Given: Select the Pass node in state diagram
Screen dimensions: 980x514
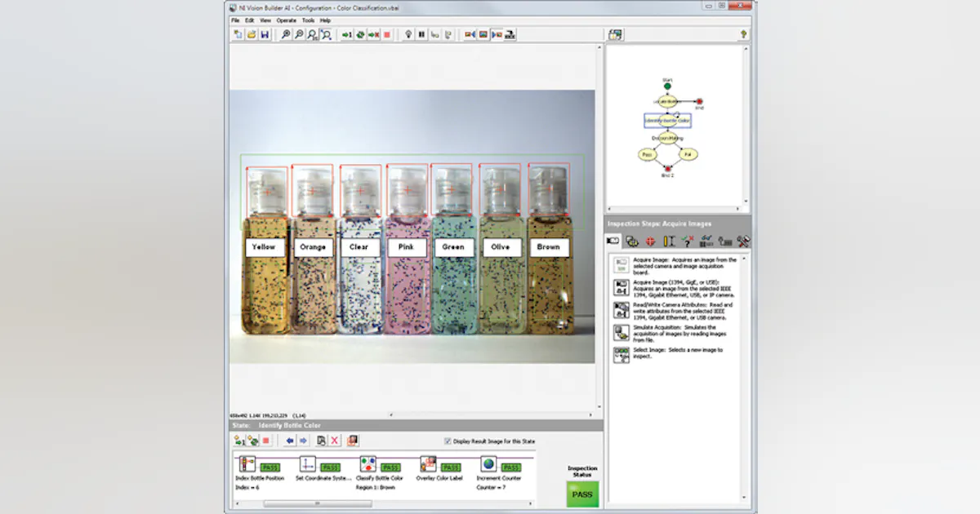Looking at the screenshot, I should [647, 153].
